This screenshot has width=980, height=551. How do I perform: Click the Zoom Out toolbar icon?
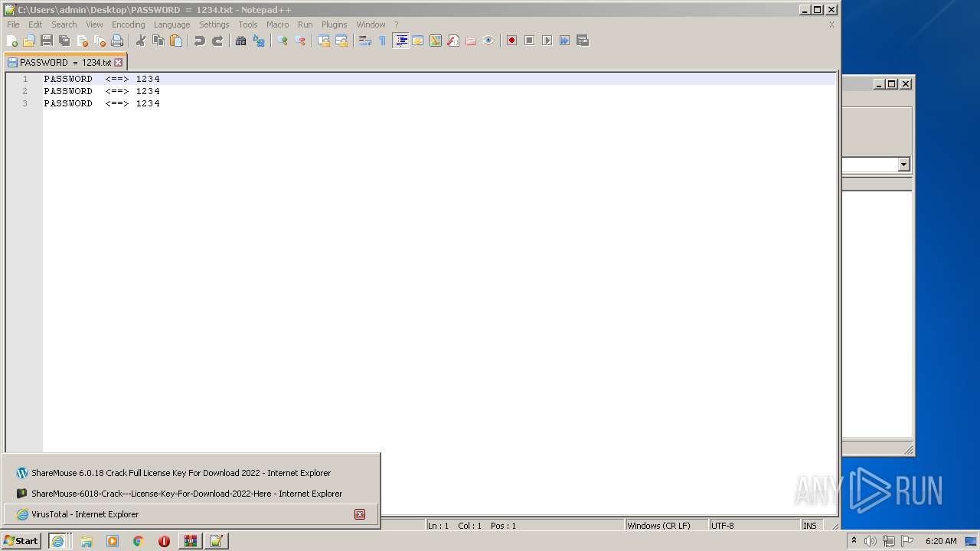tap(300, 41)
